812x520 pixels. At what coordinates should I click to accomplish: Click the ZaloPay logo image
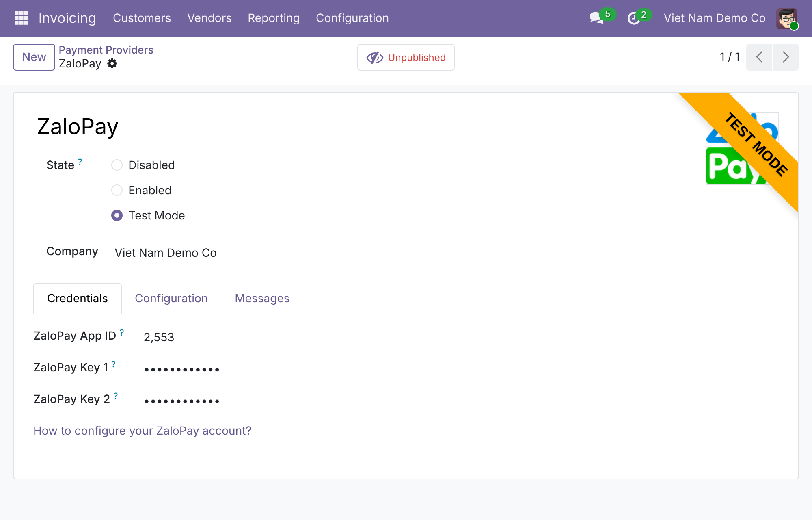[x=742, y=149]
